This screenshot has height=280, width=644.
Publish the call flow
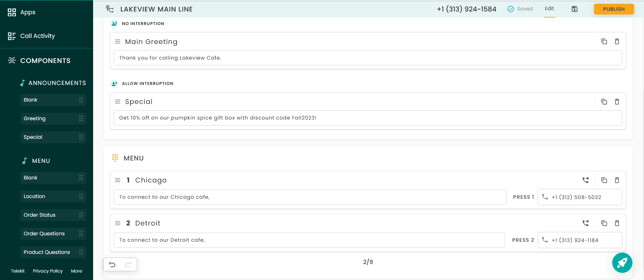pyautogui.click(x=614, y=9)
